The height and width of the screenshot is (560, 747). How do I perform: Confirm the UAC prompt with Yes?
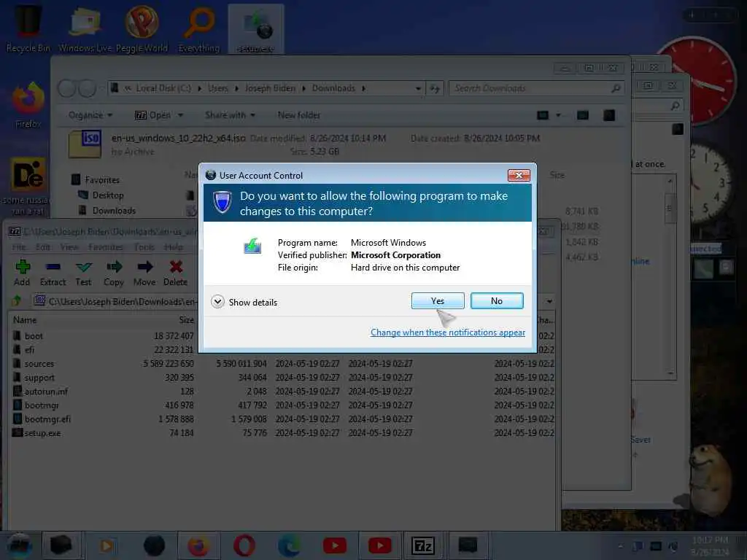coord(438,301)
